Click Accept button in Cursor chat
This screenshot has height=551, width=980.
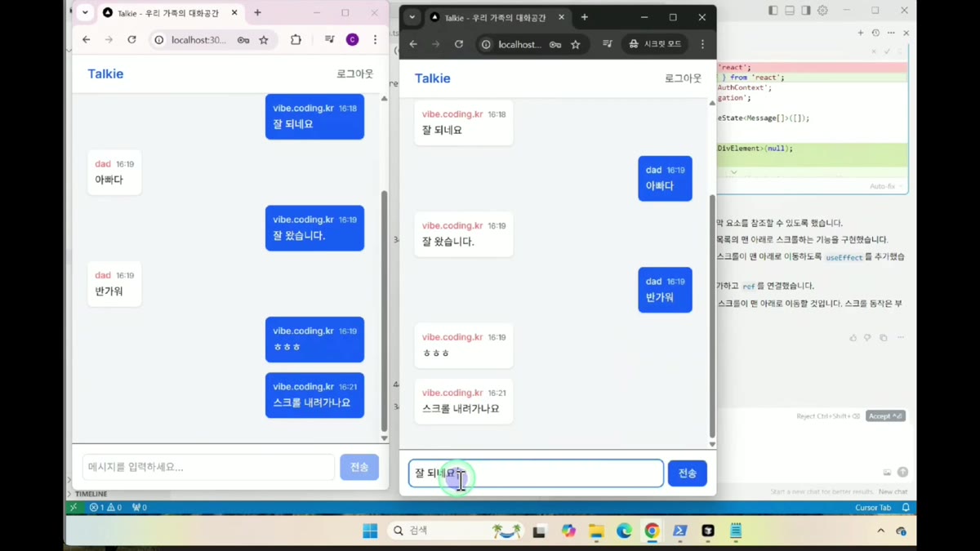click(885, 416)
